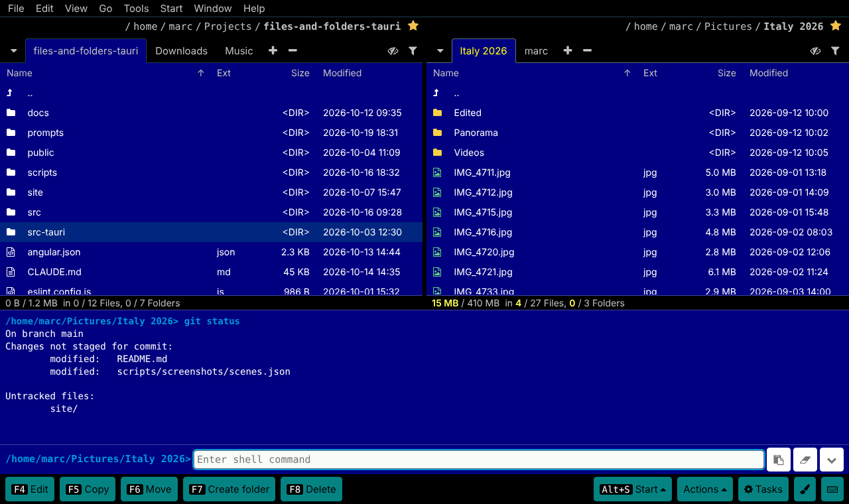The height and width of the screenshot is (504, 849).
Task: Focus the Enter shell command input
Action: coord(479,460)
